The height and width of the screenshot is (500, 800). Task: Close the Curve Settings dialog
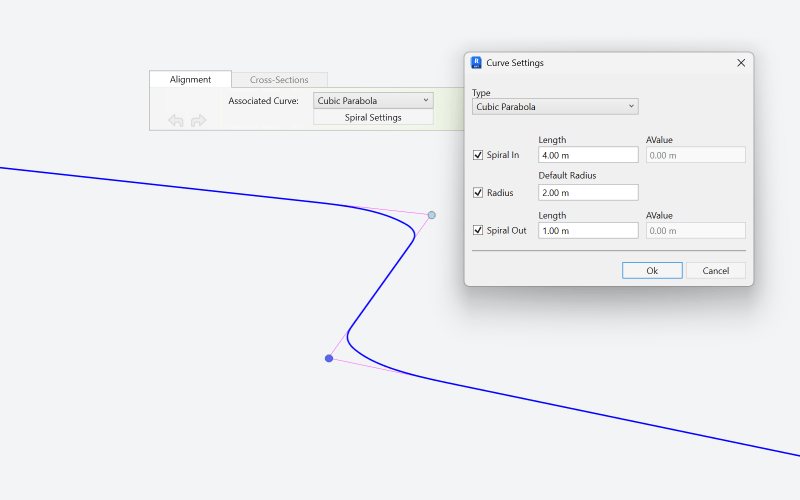coord(741,62)
